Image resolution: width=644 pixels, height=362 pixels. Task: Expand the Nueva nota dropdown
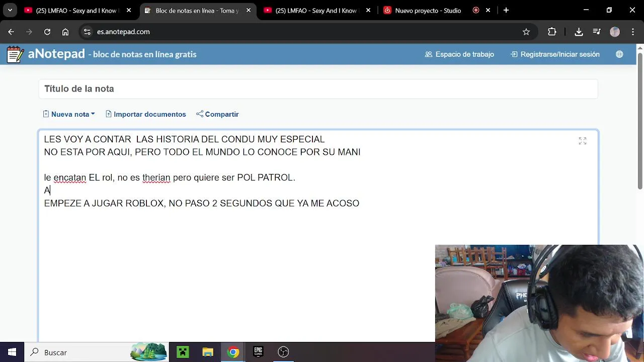(69, 114)
